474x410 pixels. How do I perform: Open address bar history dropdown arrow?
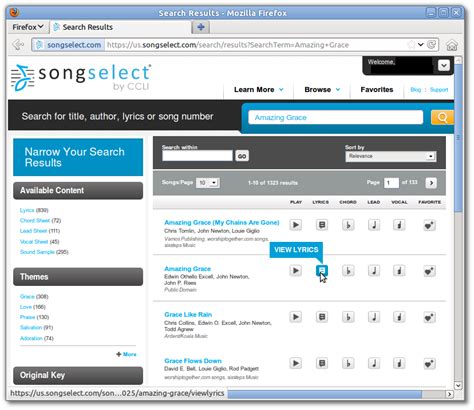click(421, 44)
